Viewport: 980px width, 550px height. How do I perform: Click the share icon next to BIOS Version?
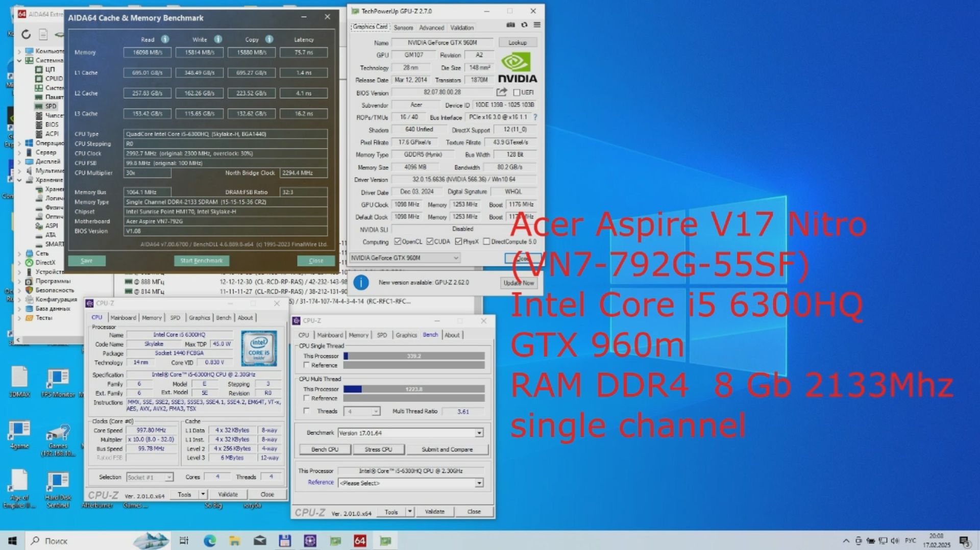[x=502, y=92]
